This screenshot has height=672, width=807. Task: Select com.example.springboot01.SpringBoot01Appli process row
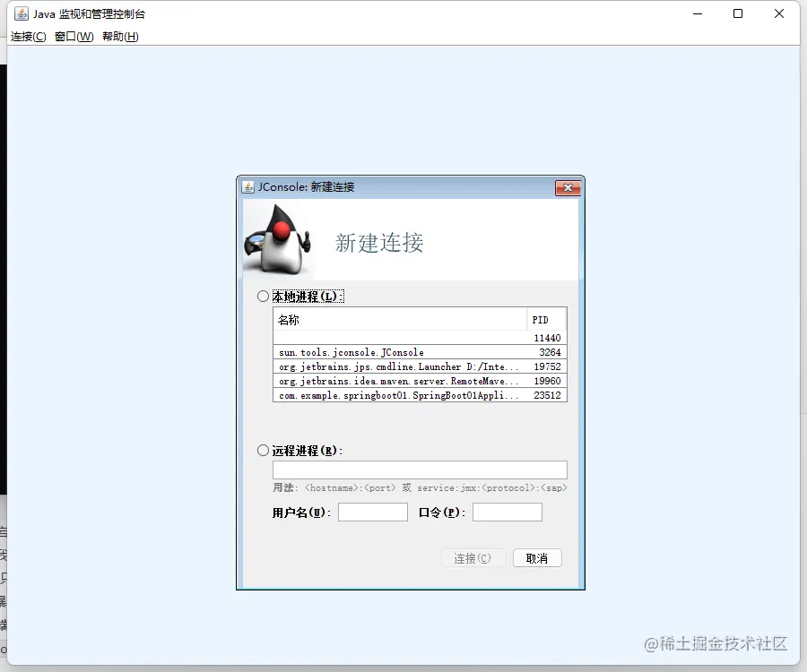click(x=420, y=395)
